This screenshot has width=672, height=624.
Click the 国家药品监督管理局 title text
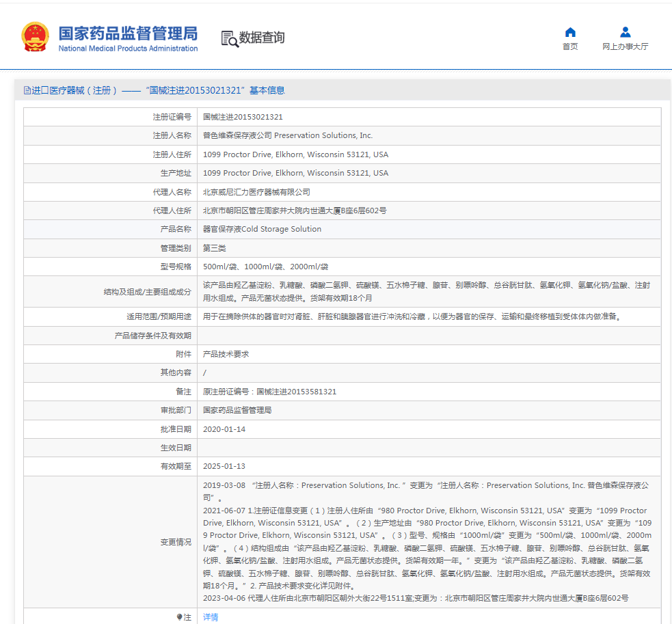(x=128, y=33)
